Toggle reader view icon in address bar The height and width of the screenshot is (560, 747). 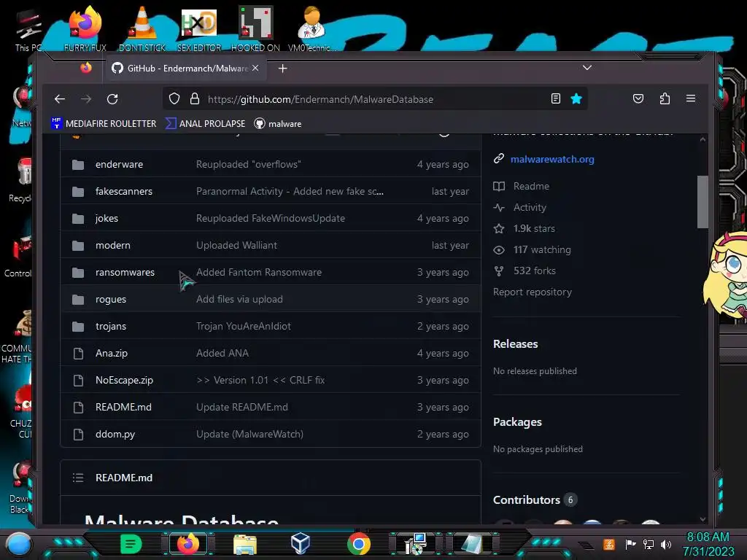[x=555, y=98]
